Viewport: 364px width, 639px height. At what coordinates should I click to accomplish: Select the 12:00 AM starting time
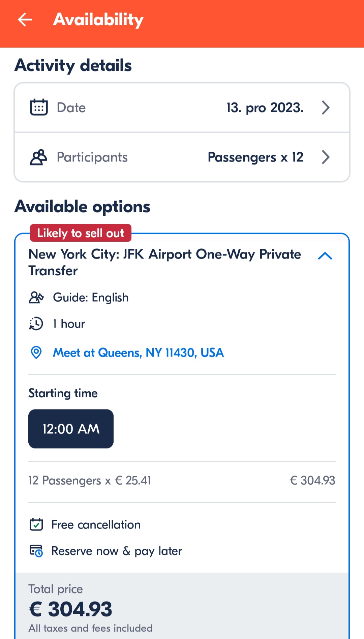(71, 429)
